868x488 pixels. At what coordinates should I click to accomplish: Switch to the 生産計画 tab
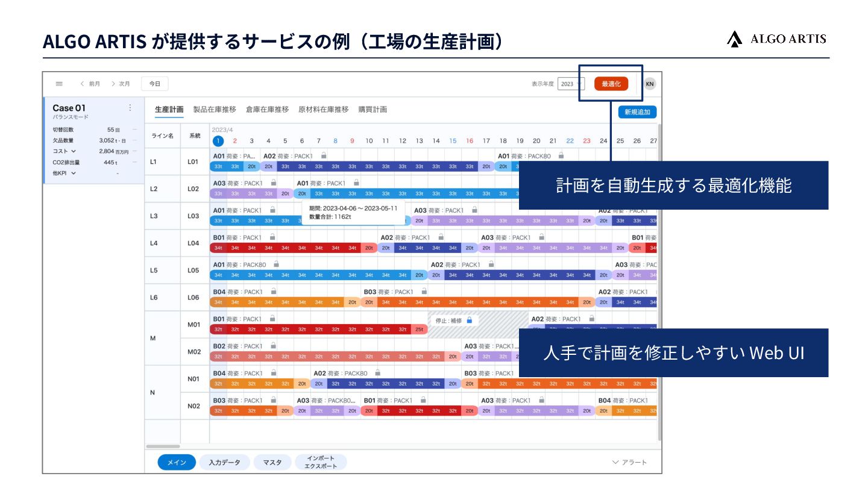[169, 110]
